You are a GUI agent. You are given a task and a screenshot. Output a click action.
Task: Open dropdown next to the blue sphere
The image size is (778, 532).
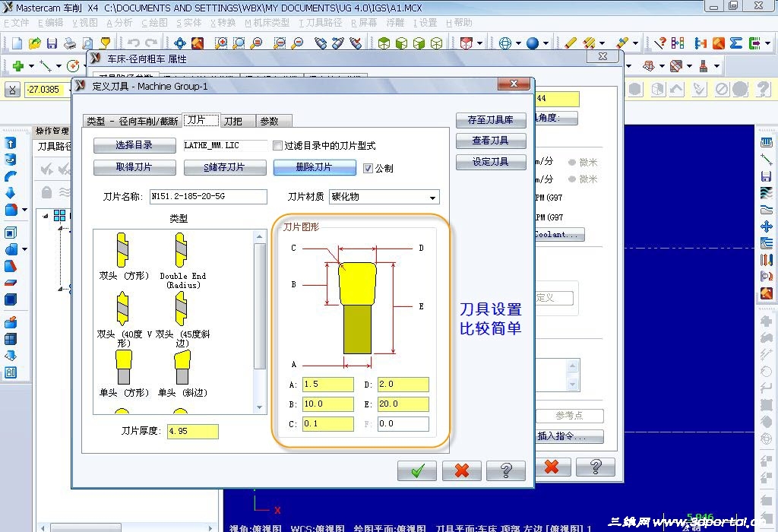click(546, 43)
